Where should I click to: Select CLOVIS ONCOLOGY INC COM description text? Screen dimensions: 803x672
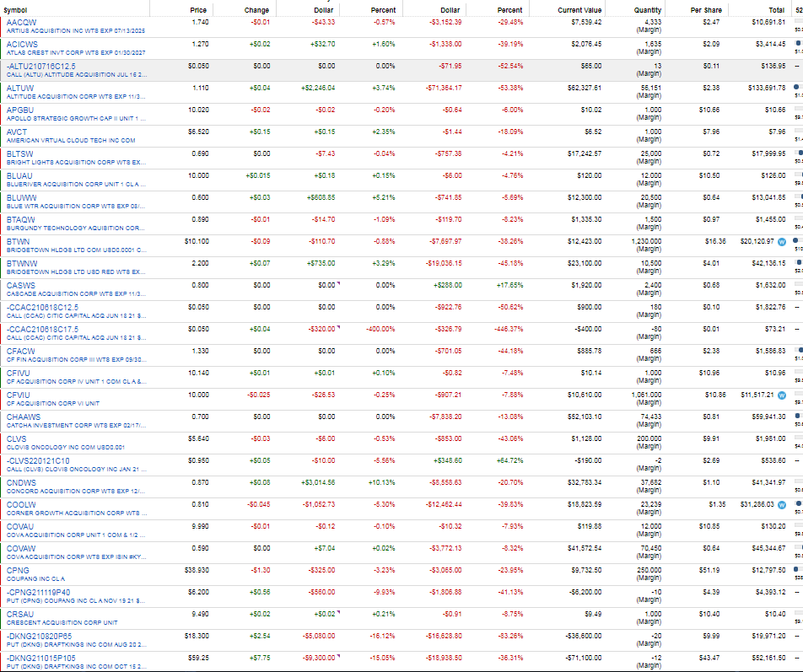tap(66, 448)
